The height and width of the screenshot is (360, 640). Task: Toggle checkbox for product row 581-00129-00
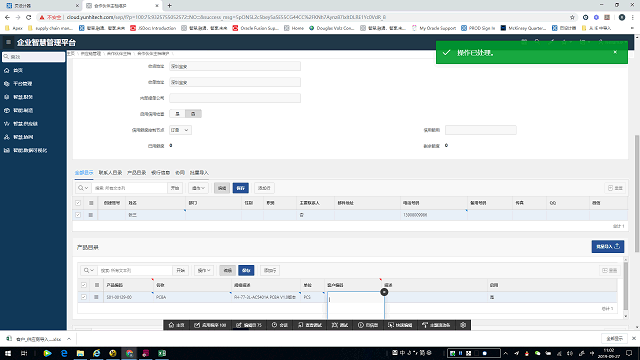point(84,297)
